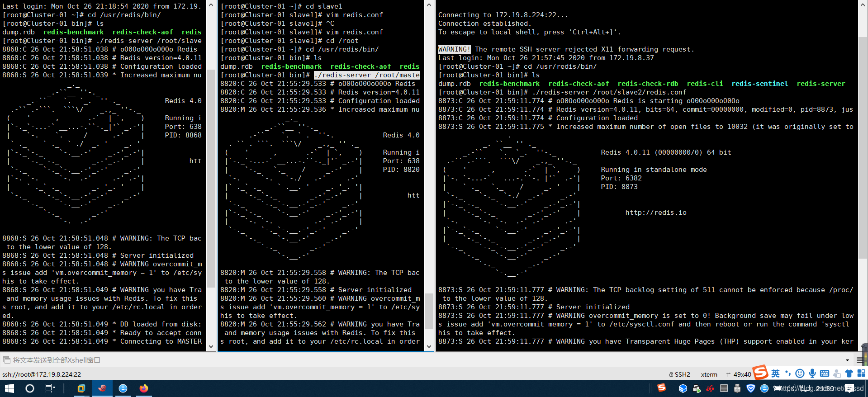Click the gray touchpad tray icon

coord(724,388)
